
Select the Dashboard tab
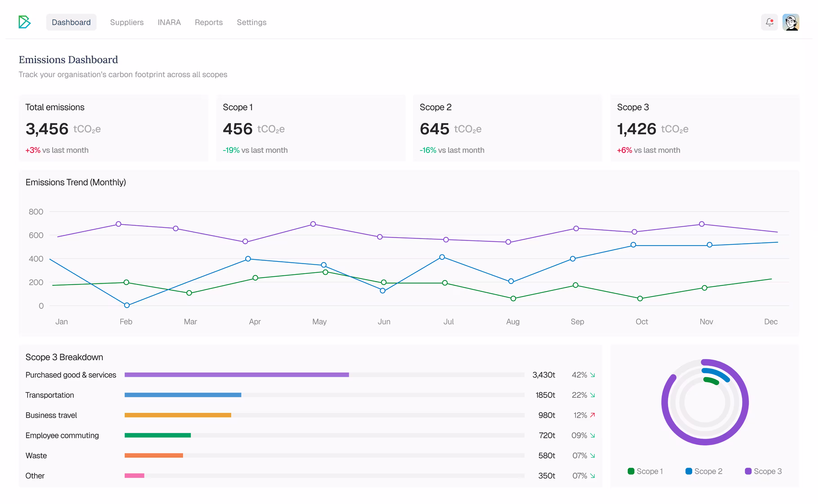(x=71, y=22)
